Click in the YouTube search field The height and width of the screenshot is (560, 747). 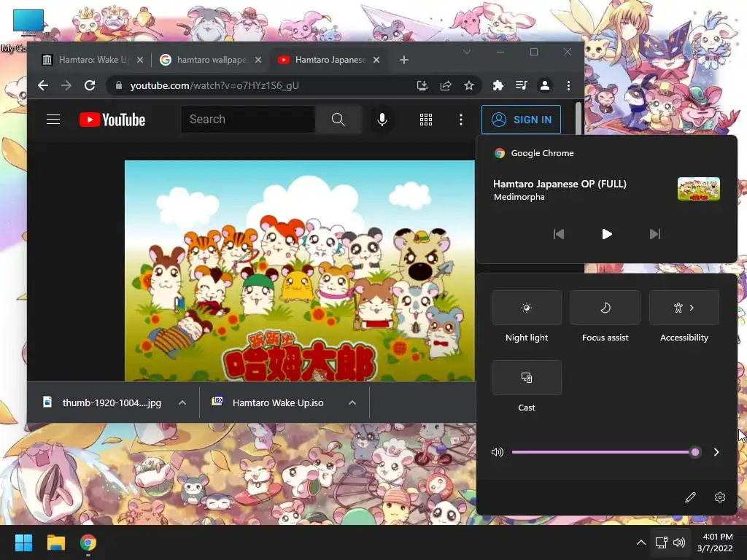(x=248, y=119)
